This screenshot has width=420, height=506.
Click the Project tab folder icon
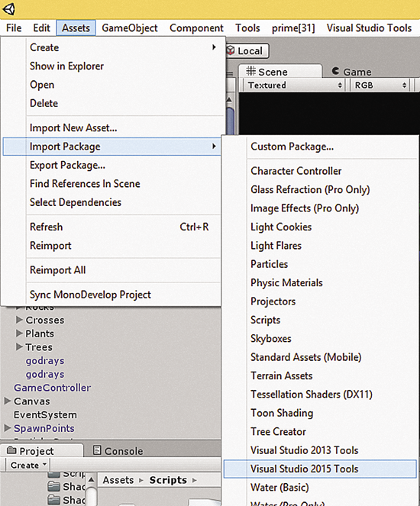coord(11,450)
